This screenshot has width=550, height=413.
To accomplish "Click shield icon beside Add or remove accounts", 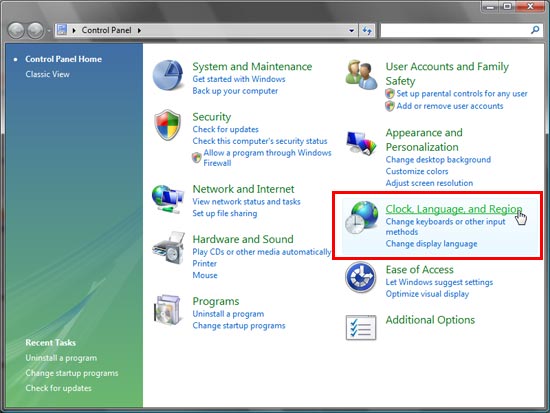I will pyautogui.click(x=390, y=106).
